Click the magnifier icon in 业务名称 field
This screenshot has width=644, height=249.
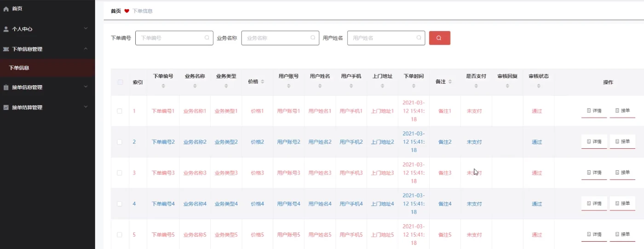click(313, 38)
